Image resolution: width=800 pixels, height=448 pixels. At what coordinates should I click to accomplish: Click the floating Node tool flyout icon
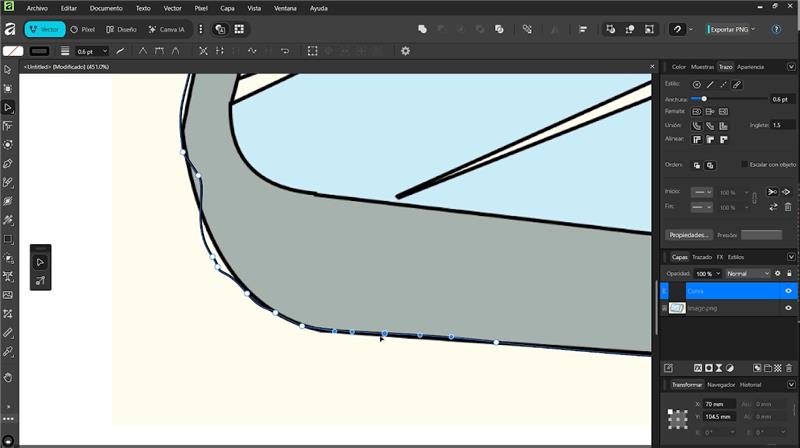pos(40,262)
